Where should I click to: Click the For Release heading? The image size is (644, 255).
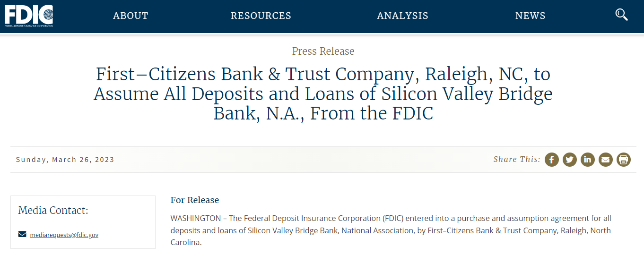(195, 200)
